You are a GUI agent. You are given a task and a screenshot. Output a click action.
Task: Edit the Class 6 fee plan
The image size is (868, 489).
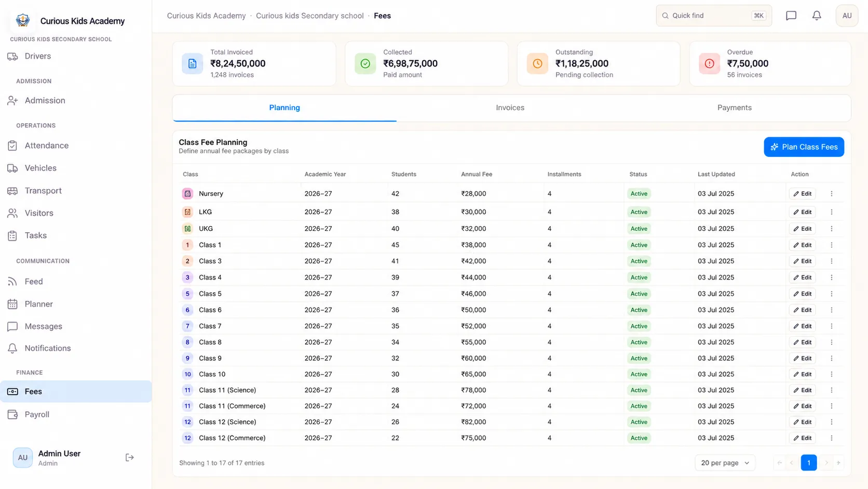(802, 310)
